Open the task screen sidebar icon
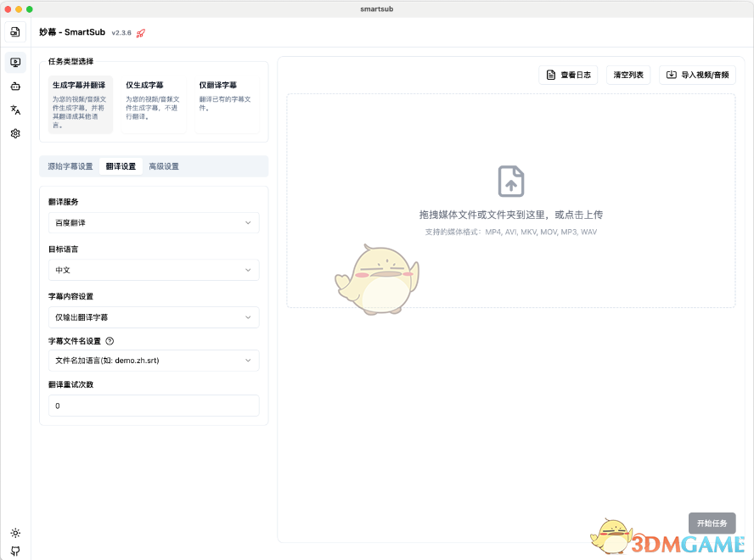 point(15,62)
